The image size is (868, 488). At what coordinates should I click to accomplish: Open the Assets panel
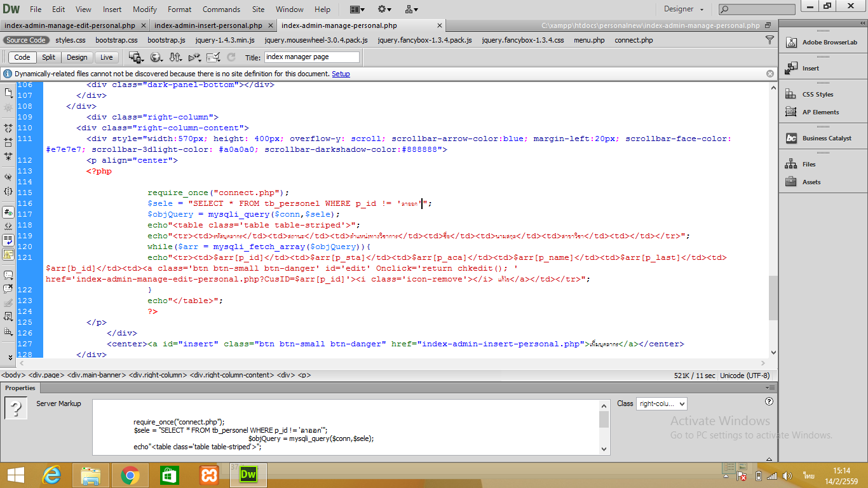(811, 182)
